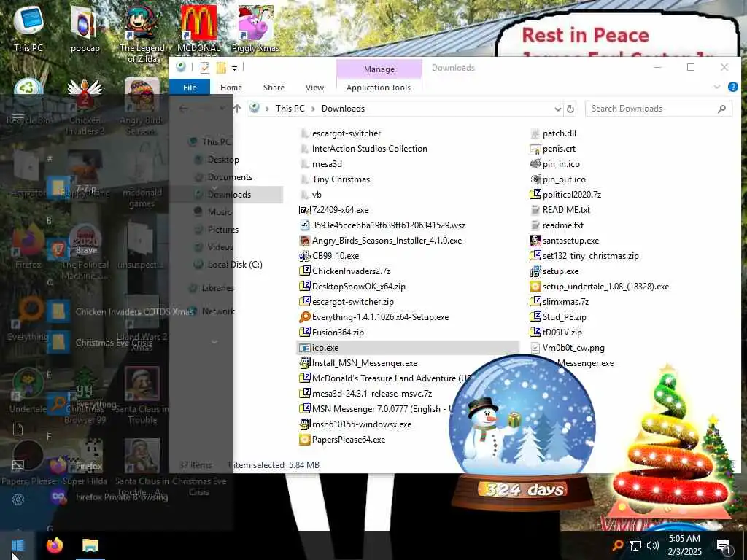The height and width of the screenshot is (560, 747).
Task: Open Everything search tray icon
Action: pyautogui.click(x=617, y=545)
